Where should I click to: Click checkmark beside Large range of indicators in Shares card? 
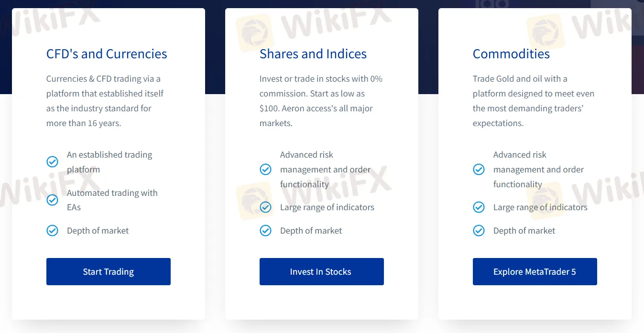pos(265,207)
